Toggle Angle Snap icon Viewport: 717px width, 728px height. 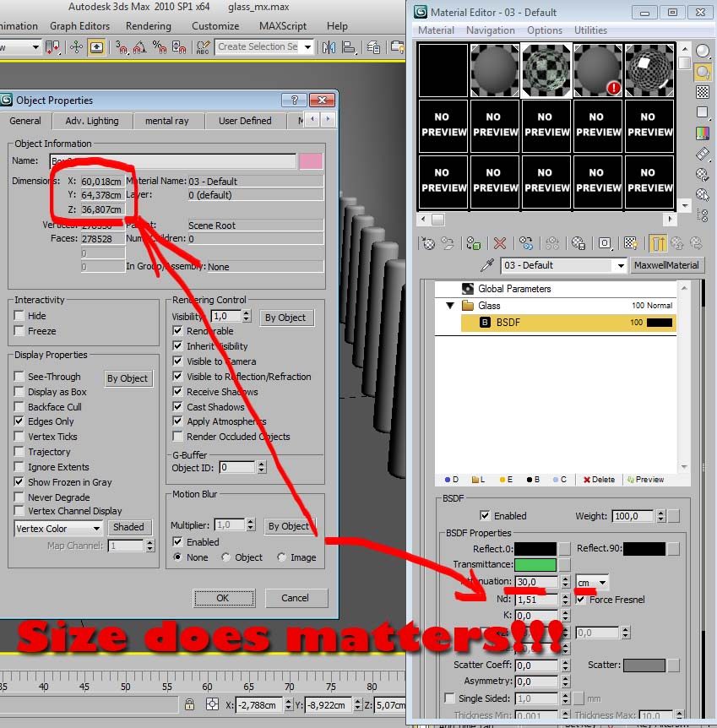140,47
